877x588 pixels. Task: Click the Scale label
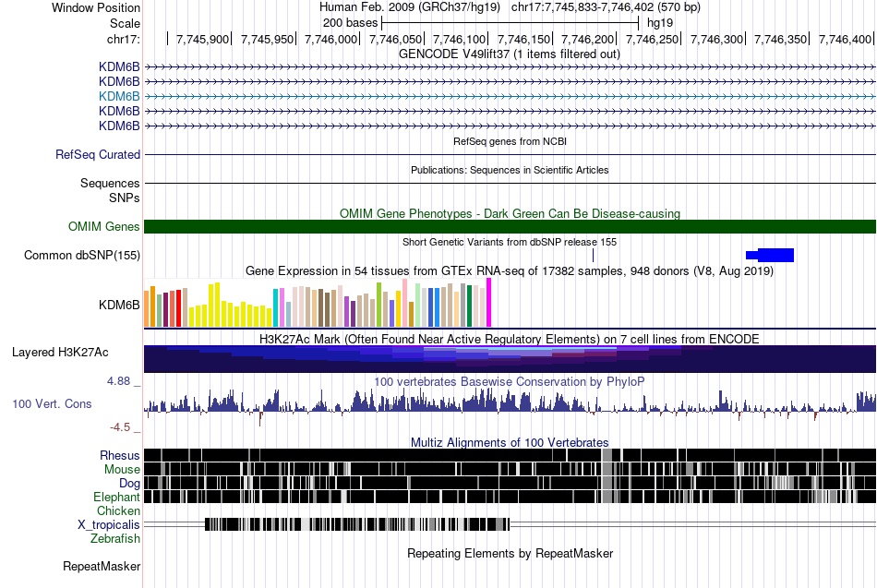126,23
